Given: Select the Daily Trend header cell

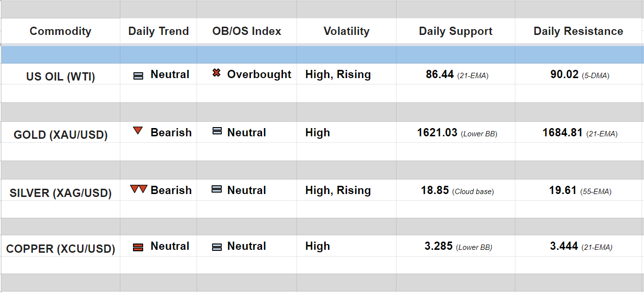Looking at the screenshot, I should 158,31.
